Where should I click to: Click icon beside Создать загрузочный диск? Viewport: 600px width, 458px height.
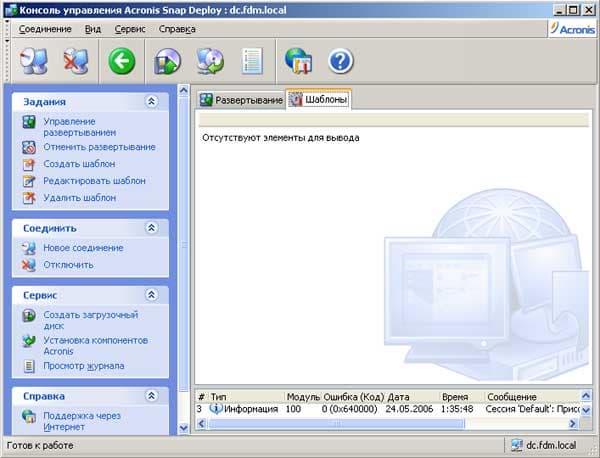[x=29, y=316]
